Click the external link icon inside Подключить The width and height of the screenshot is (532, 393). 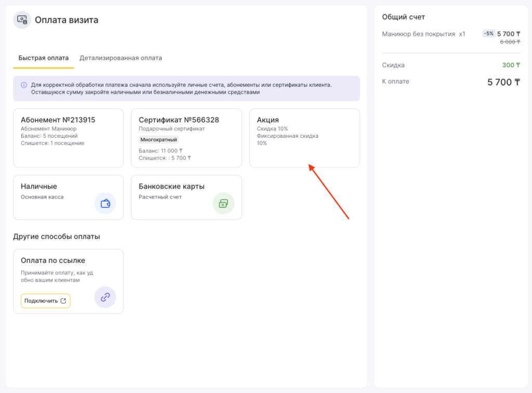[63, 301]
